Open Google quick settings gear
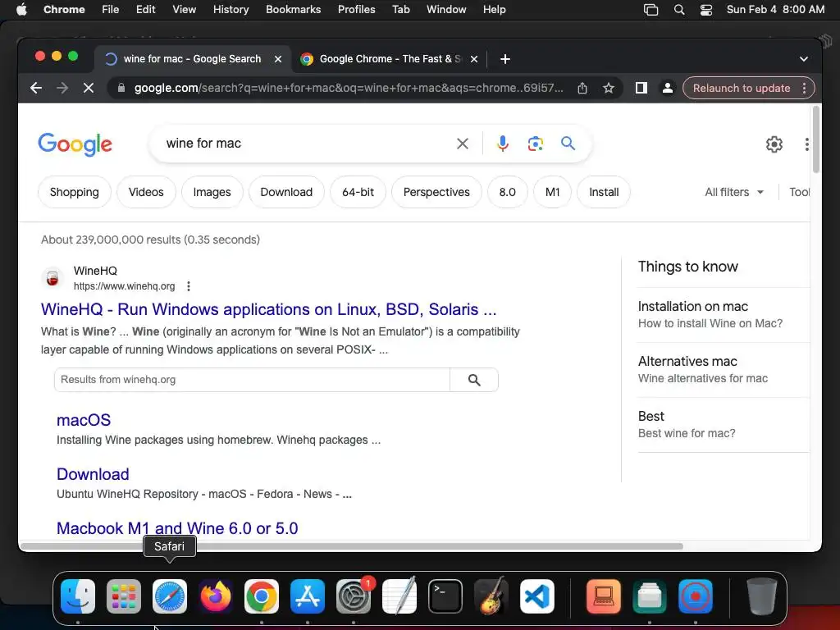Screen dimensions: 840x630 774,144
